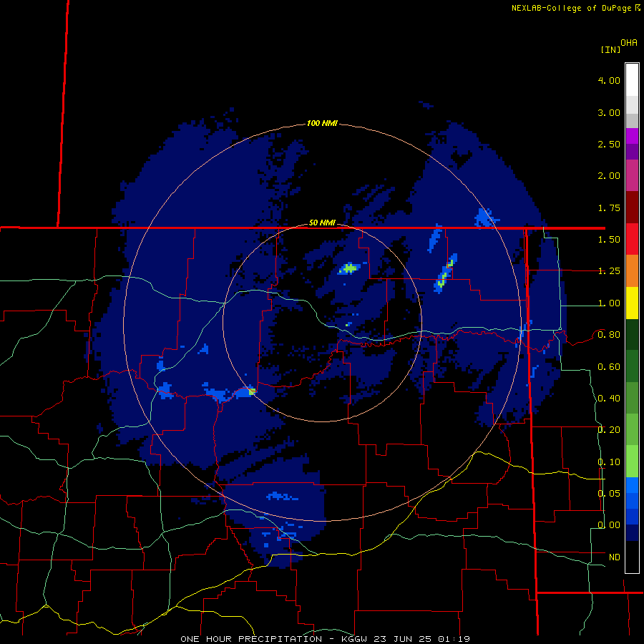This screenshot has height=644, width=644.
Task: Click the bright magenta legend swatch
Action: (x=632, y=136)
